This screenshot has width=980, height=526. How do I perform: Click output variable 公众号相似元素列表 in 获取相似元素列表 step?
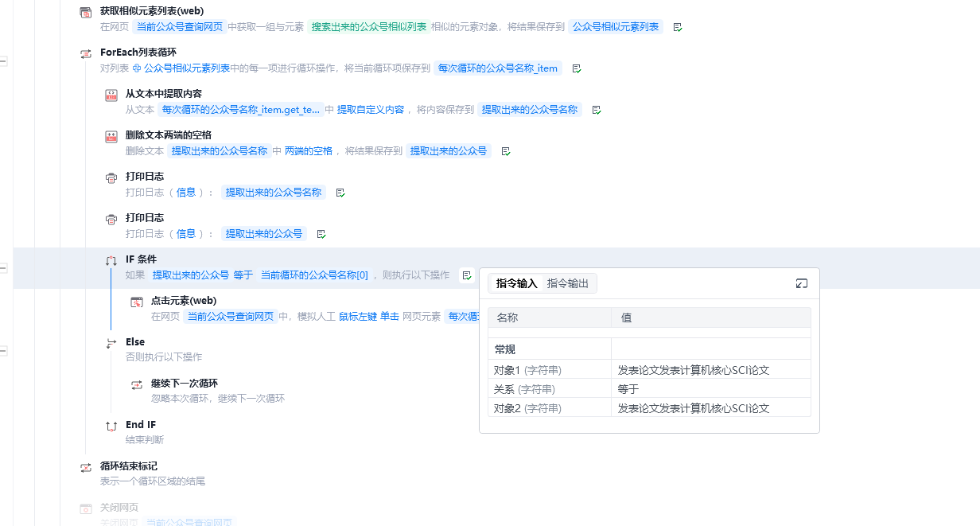(616, 27)
